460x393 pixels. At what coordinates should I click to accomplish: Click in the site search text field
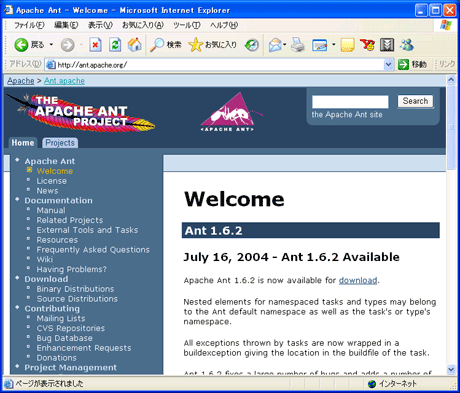click(x=350, y=102)
